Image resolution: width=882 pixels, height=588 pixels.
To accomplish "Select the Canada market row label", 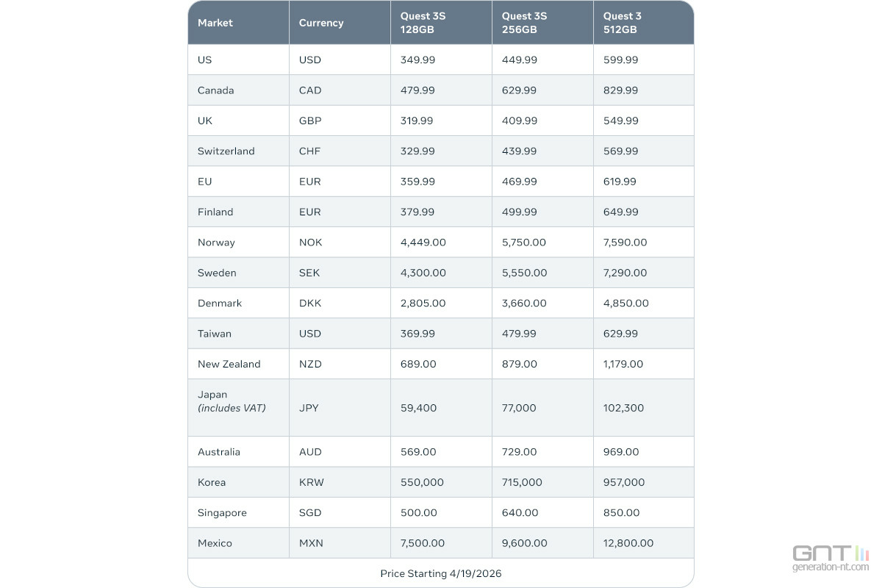I will (x=216, y=90).
